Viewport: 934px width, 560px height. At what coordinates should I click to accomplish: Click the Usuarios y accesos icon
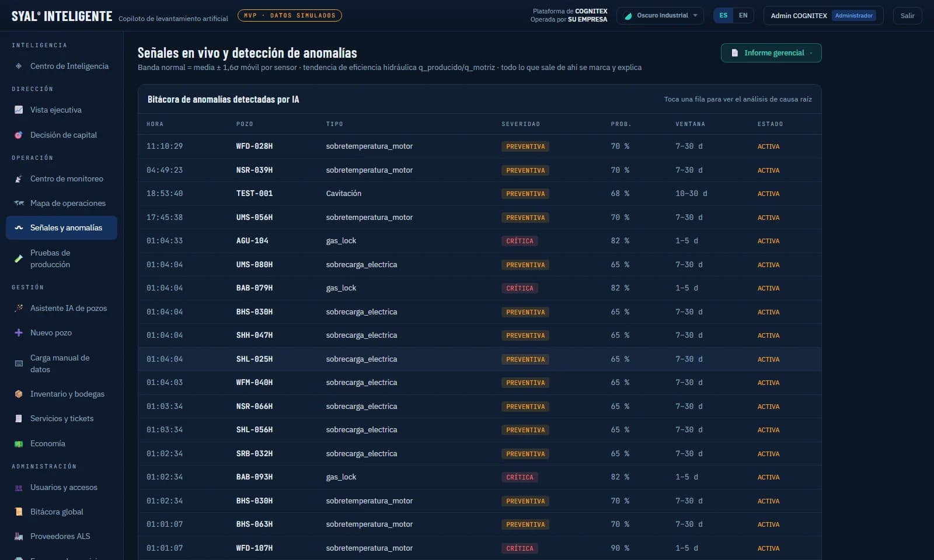[x=19, y=488]
